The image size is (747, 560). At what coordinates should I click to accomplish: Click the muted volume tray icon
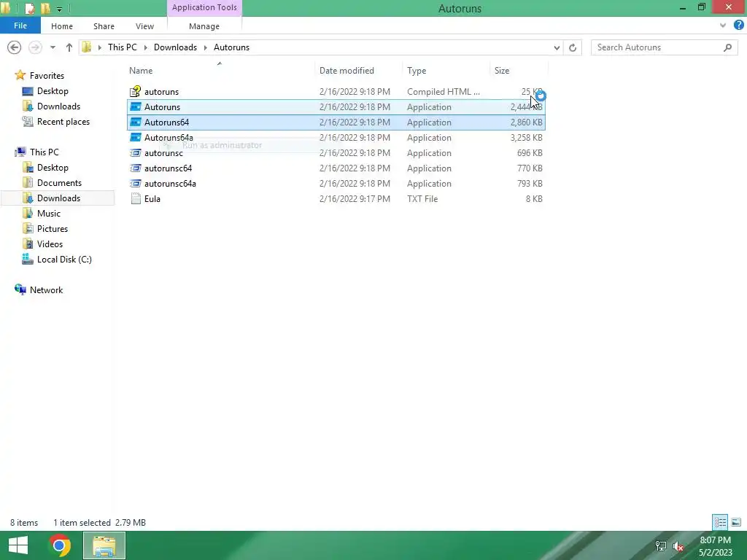[x=678, y=546]
